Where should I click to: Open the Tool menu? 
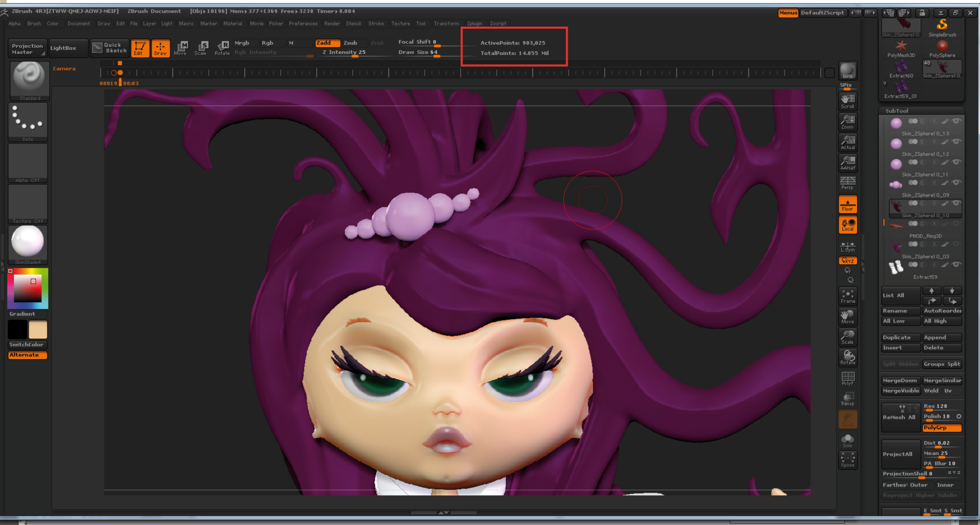(x=421, y=24)
